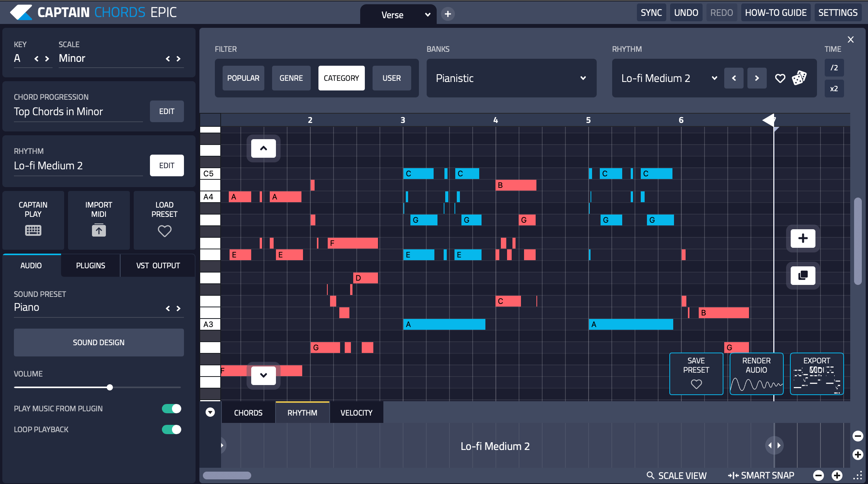Screen dimensions: 868x484
Task: Click the Save Preset heart icon
Action: (x=696, y=384)
